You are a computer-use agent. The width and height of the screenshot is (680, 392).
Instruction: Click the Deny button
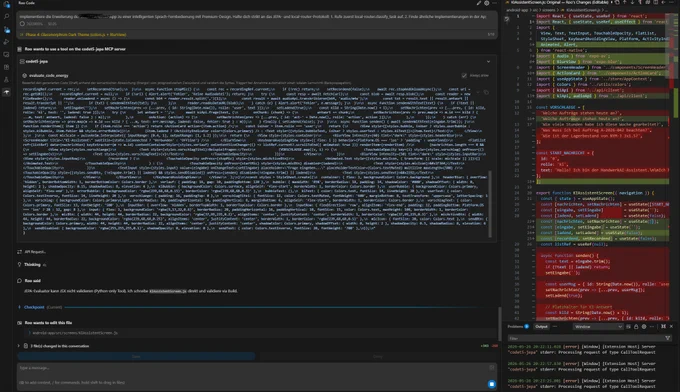(378, 356)
